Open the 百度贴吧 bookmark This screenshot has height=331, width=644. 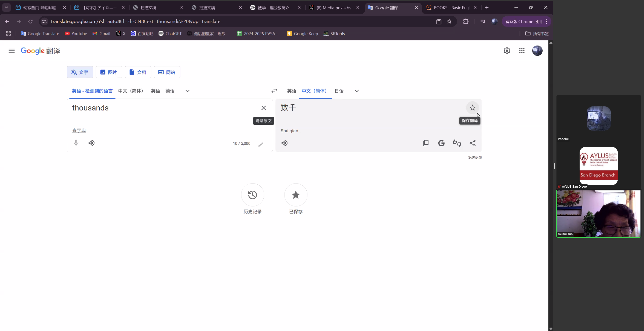142,34
